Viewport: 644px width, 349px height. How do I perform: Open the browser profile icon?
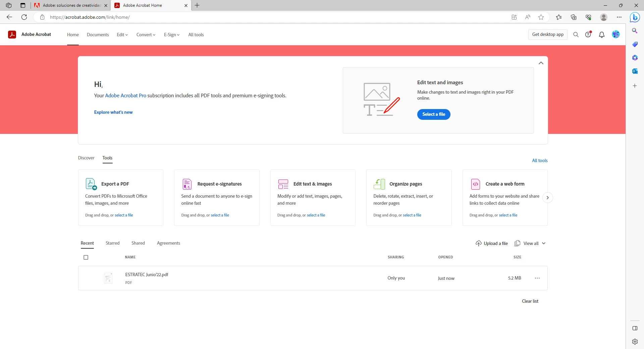tap(604, 17)
